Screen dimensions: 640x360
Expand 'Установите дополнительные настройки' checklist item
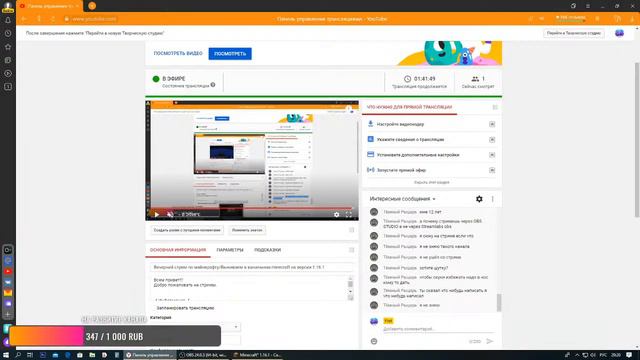click(492, 155)
